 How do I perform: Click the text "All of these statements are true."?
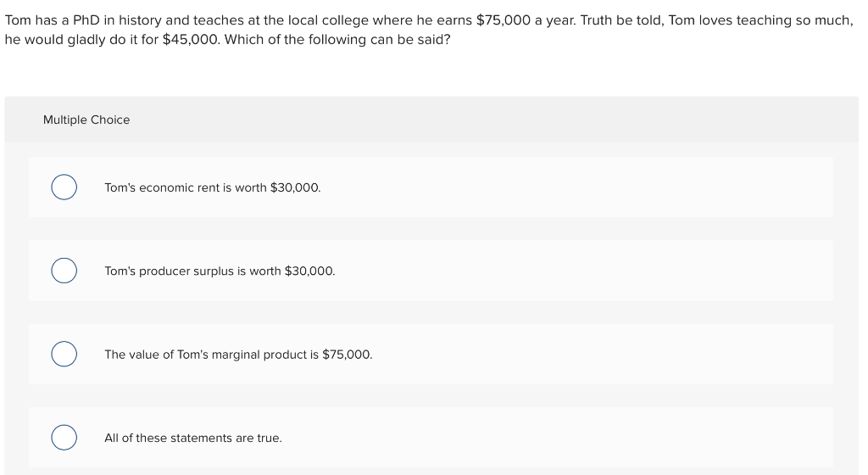tap(192, 438)
